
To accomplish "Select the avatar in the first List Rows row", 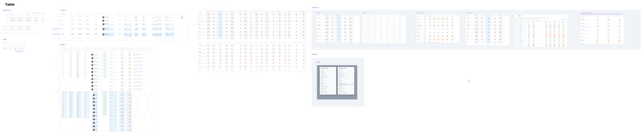I will [x=103, y=17].
